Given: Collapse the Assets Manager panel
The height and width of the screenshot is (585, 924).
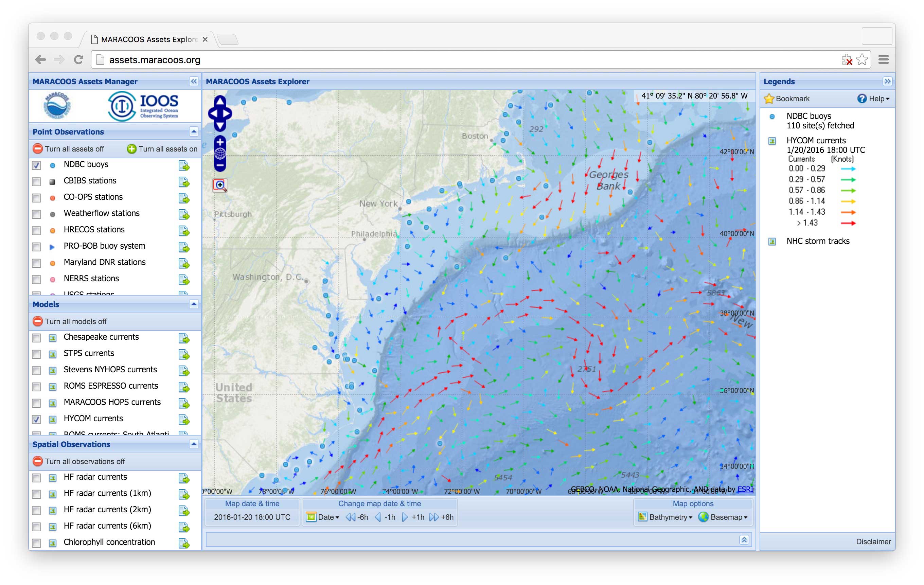Looking at the screenshot, I should (194, 81).
